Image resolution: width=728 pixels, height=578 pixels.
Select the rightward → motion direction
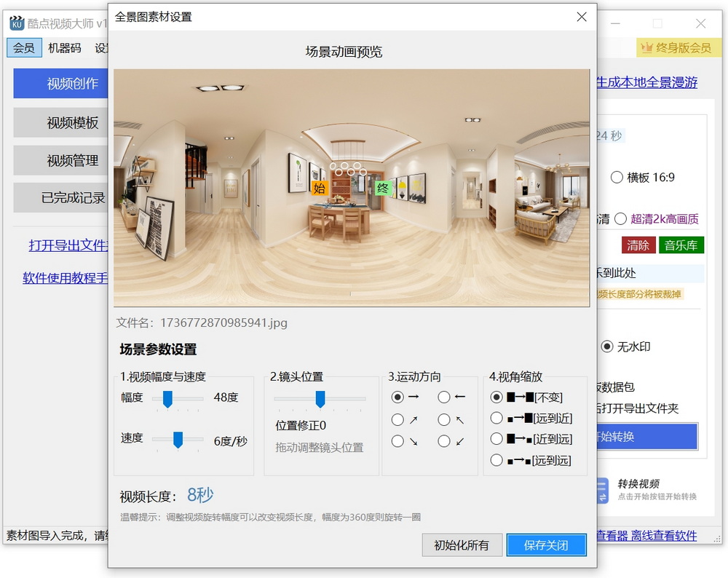397,397
